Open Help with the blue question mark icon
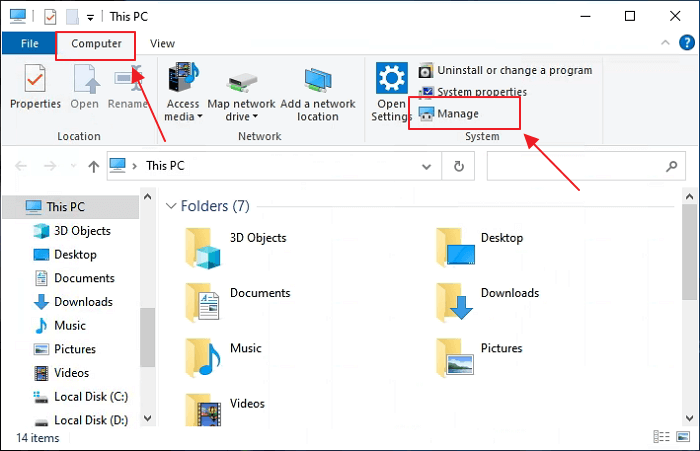Image resolution: width=700 pixels, height=451 pixels. pyautogui.click(x=687, y=43)
